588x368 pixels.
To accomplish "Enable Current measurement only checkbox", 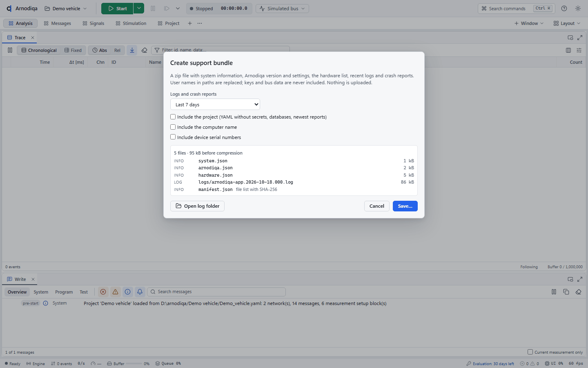I will point(530,352).
